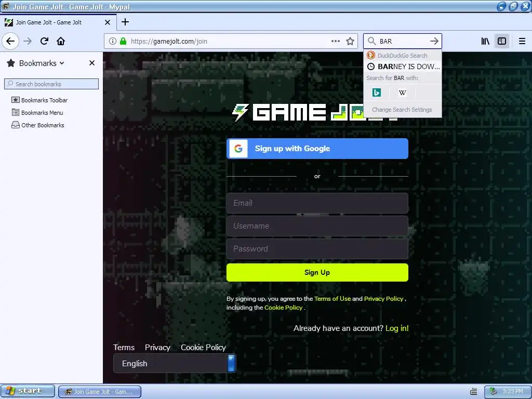Open a new tab with plus button
The image size is (532, 399).
click(x=125, y=22)
